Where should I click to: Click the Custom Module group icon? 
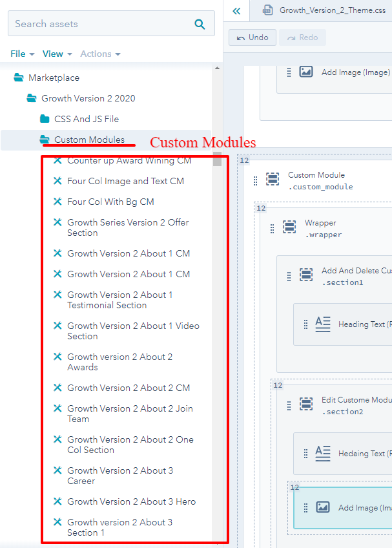pyautogui.click(x=273, y=180)
